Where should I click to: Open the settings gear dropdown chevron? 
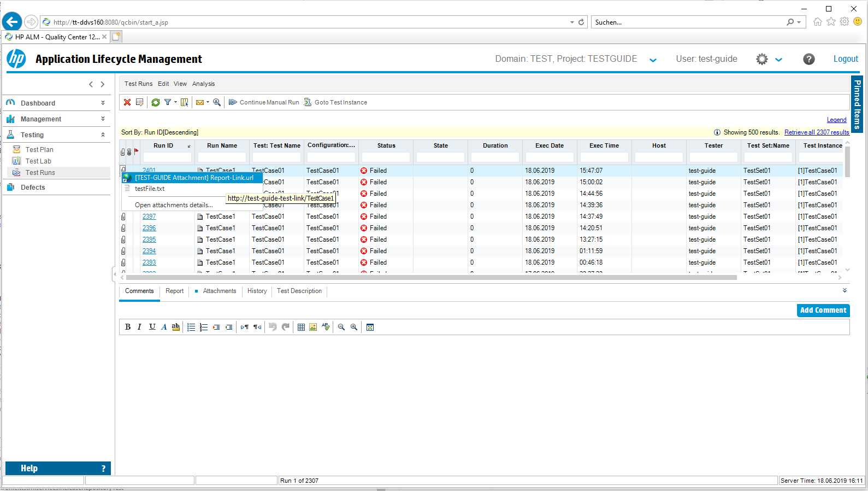click(x=779, y=60)
